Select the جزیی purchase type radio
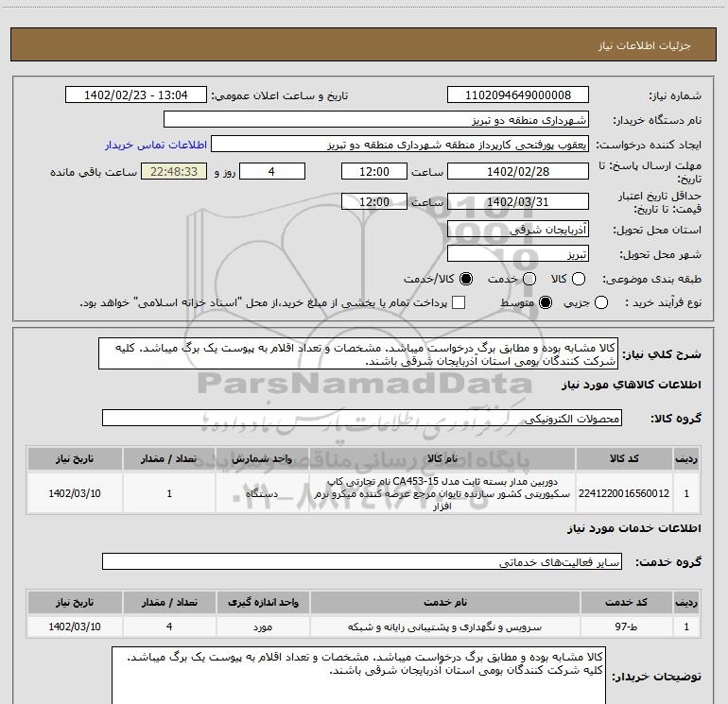The height and width of the screenshot is (704, 728). [x=601, y=302]
